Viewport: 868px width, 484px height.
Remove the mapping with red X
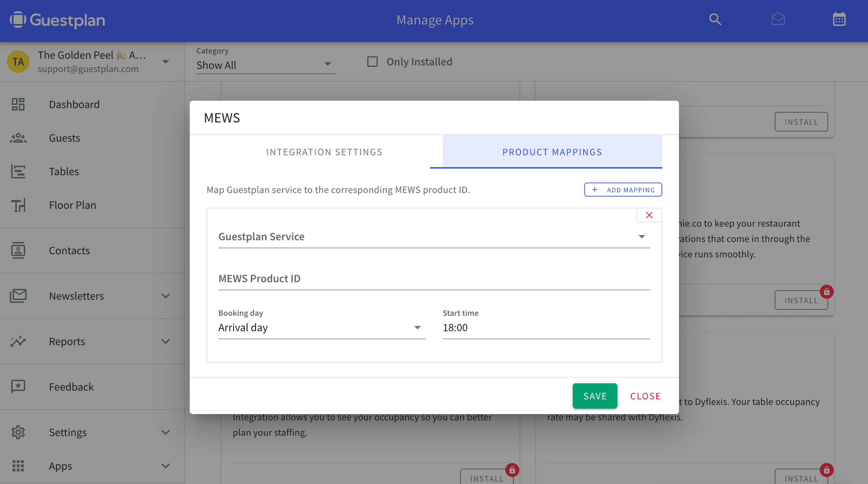click(649, 215)
